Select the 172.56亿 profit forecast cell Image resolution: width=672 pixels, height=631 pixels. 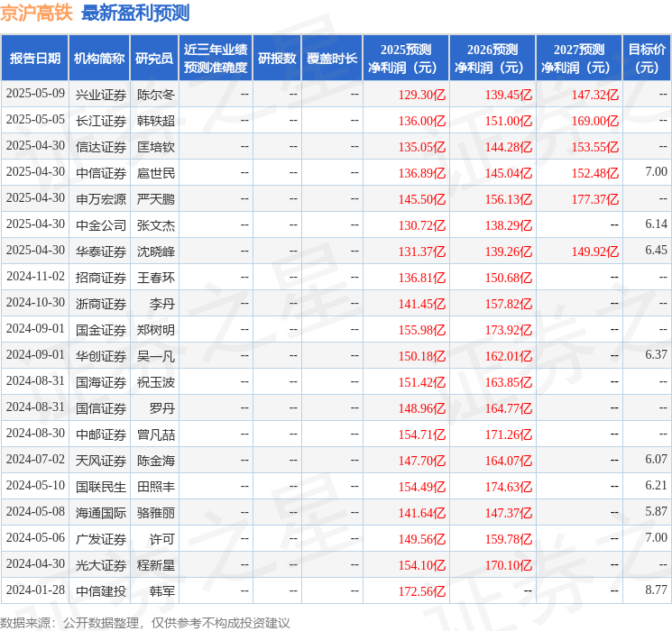tap(422, 591)
